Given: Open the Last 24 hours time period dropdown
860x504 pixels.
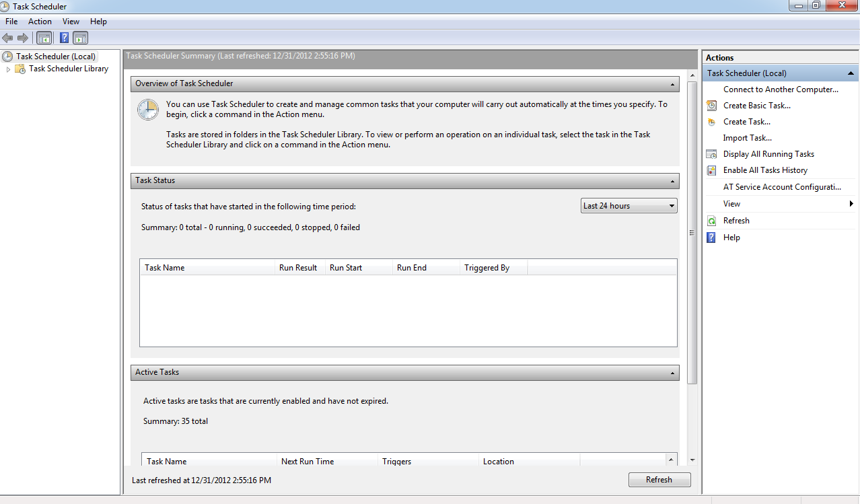Looking at the screenshot, I should coord(629,206).
